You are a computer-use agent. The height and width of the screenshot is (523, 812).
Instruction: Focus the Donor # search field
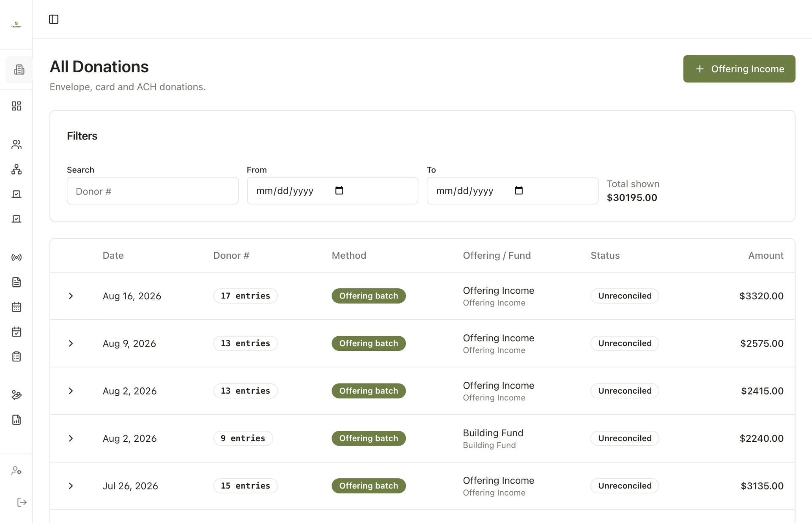tap(152, 191)
